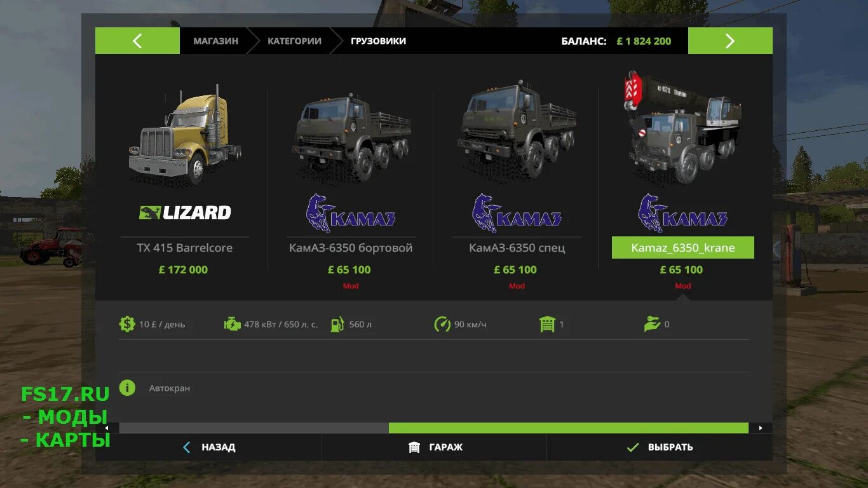Open the Гараж button
The height and width of the screenshot is (488, 868).
pos(435,447)
